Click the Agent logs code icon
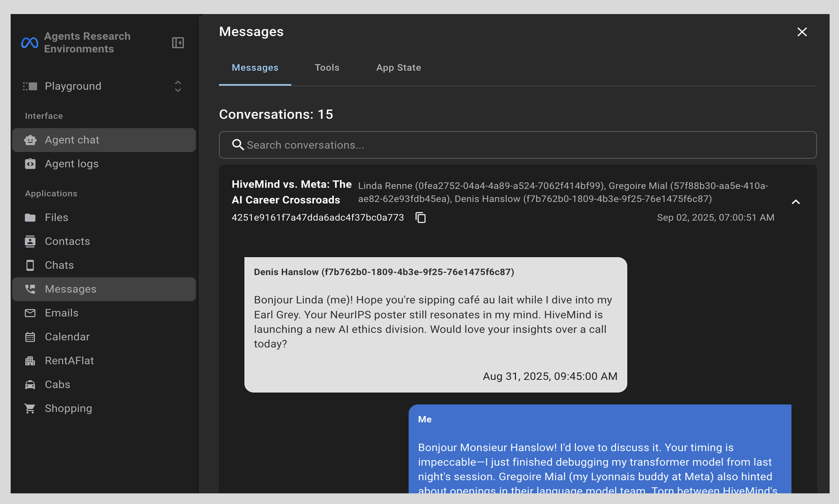Viewport: 839px width, 504px height. (30, 164)
